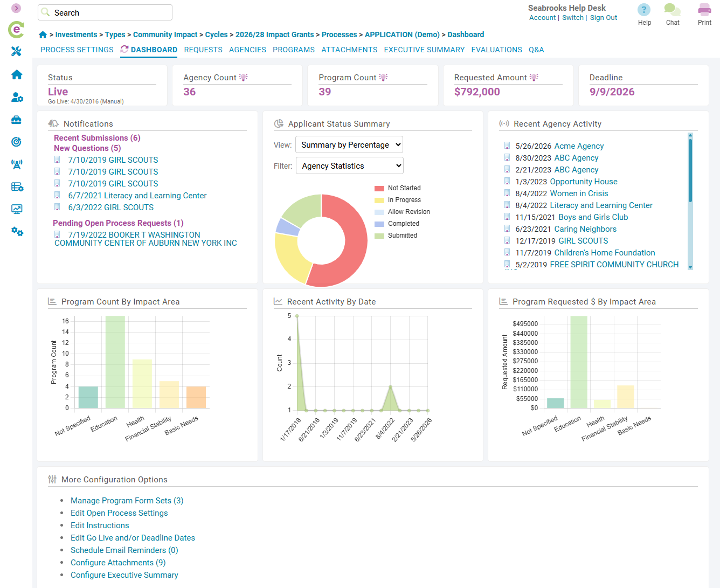Switch to the Attachments tab

(349, 50)
